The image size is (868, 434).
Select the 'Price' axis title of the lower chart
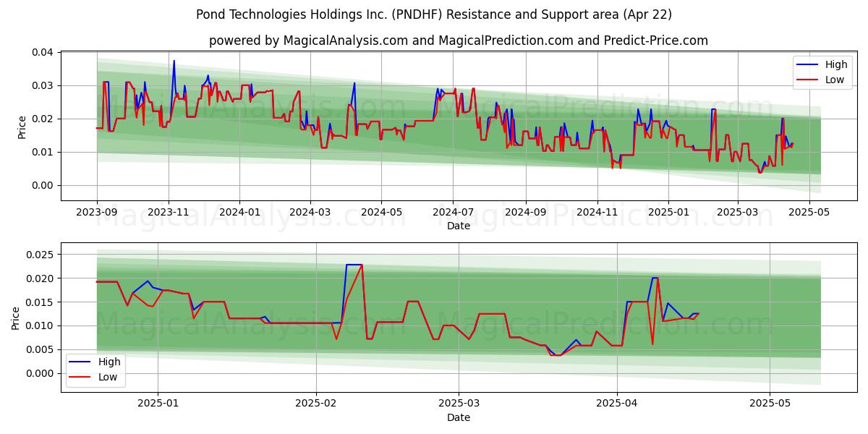point(16,318)
